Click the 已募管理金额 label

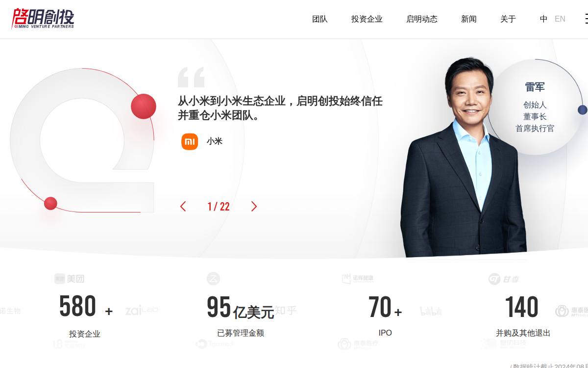tap(241, 333)
